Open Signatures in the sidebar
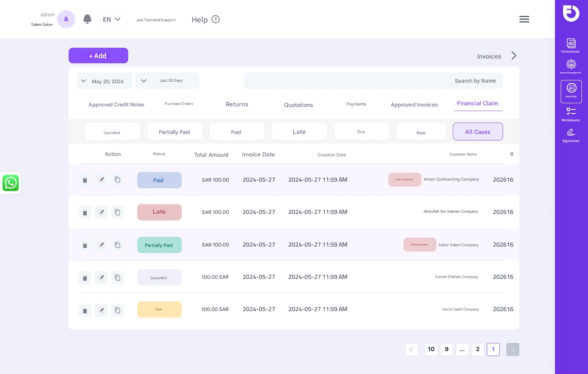This screenshot has height=374, width=588. [x=571, y=135]
